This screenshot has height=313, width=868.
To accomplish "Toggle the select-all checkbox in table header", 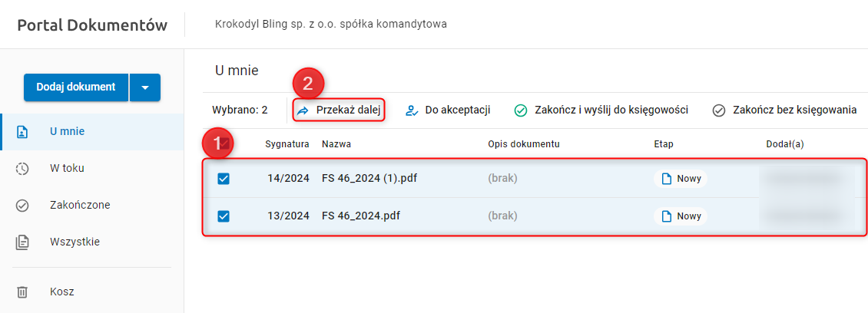I will pos(225,143).
